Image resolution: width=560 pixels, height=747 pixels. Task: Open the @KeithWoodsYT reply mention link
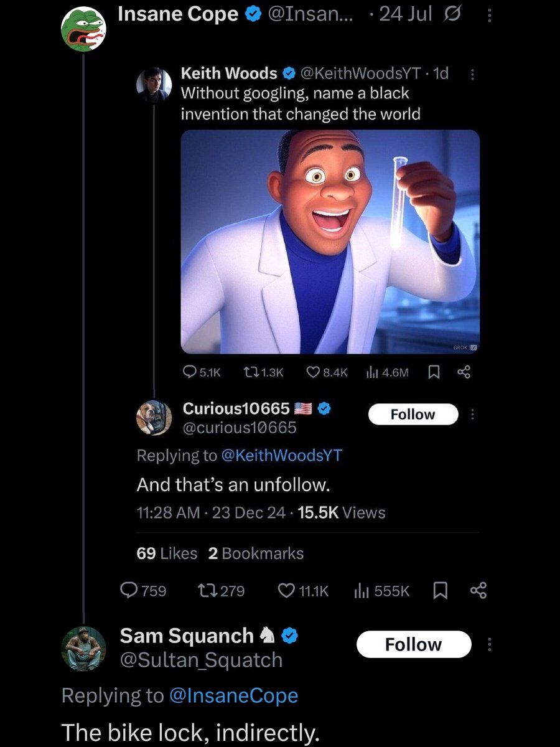(x=281, y=455)
